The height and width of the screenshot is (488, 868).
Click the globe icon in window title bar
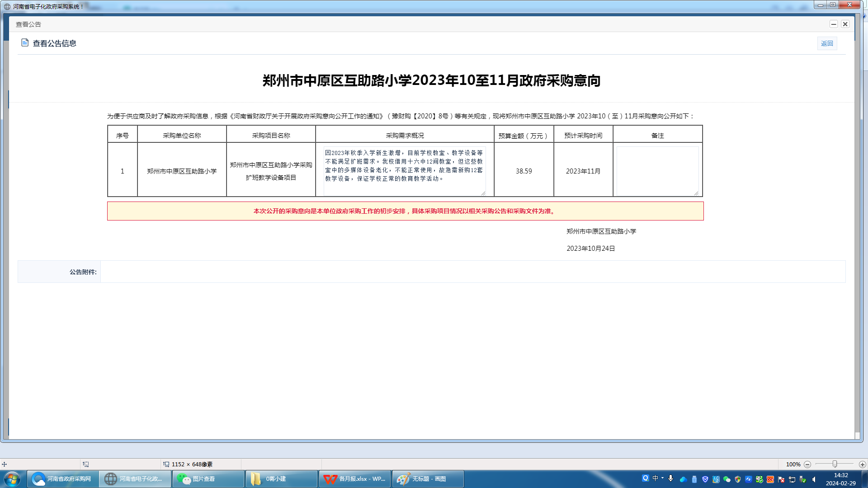coord(7,7)
